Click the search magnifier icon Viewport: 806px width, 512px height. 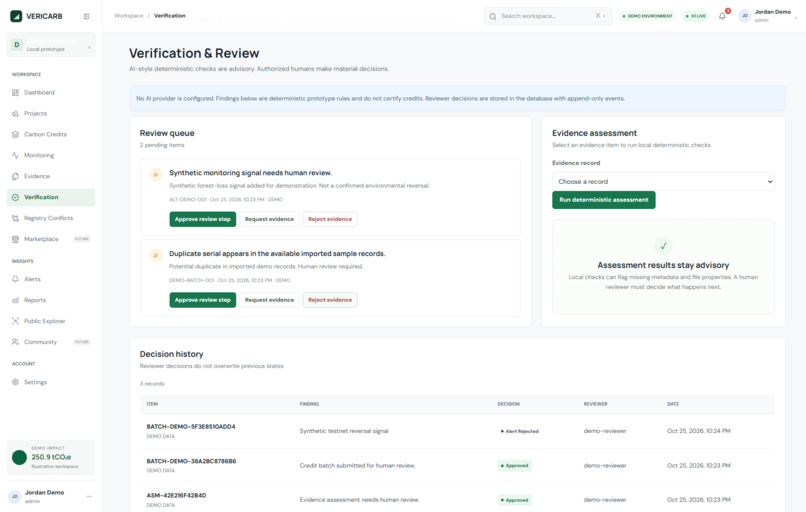493,16
